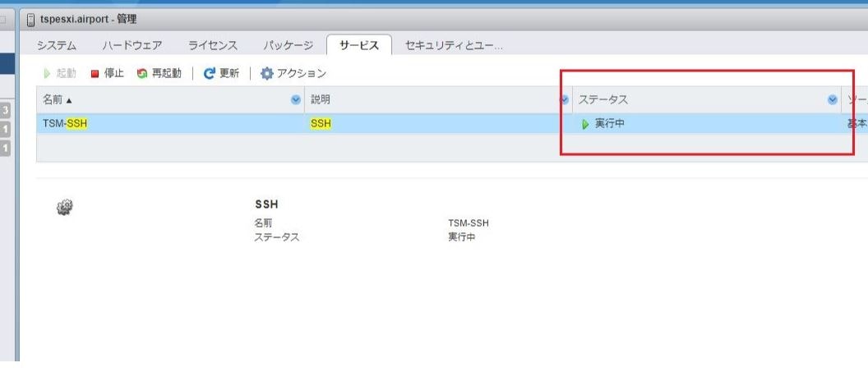Click the restart circular icon
The image size is (868, 372).
point(142,74)
